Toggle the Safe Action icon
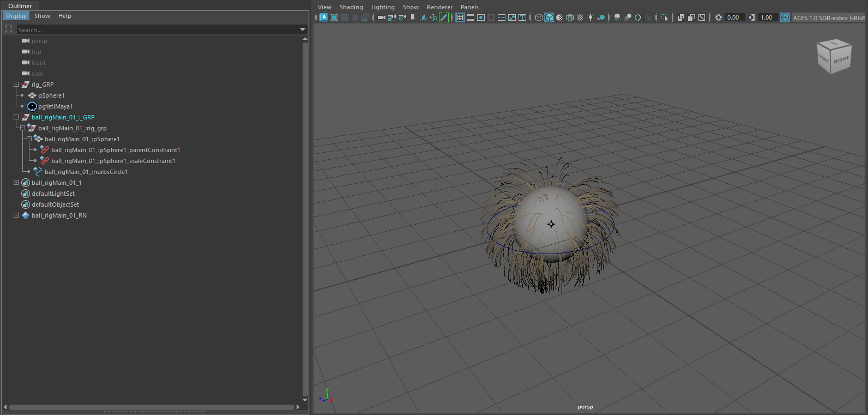The height and width of the screenshot is (415, 868). (512, 17)
